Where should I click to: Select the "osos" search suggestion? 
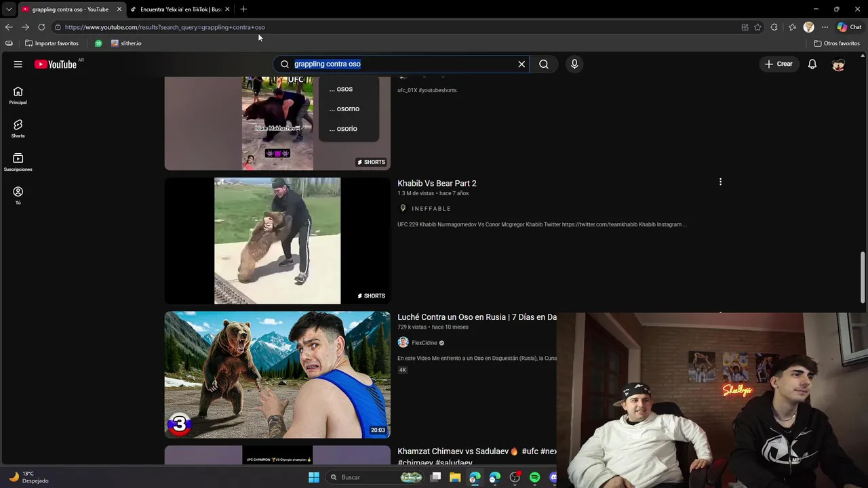349,89
